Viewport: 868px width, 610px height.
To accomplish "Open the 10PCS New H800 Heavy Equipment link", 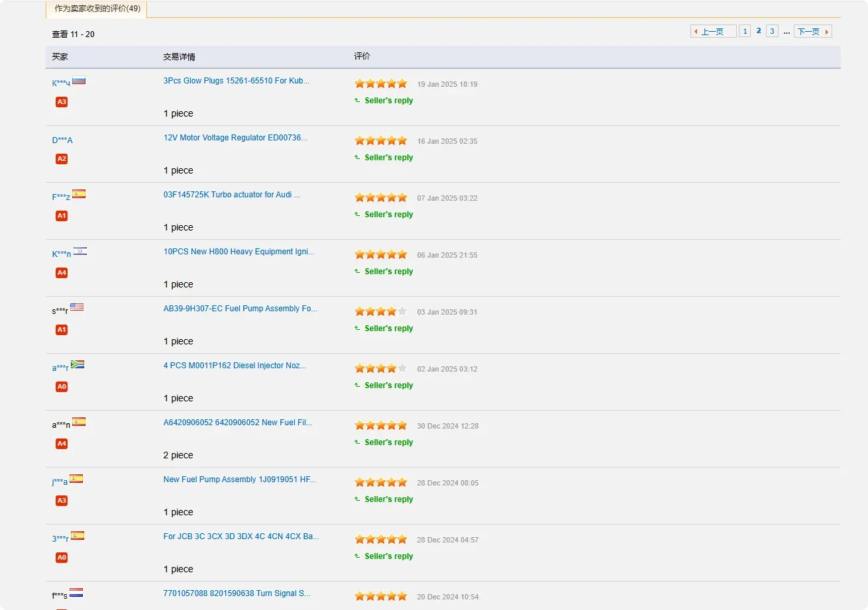I will pyautogui.click(x=239, y=252).
